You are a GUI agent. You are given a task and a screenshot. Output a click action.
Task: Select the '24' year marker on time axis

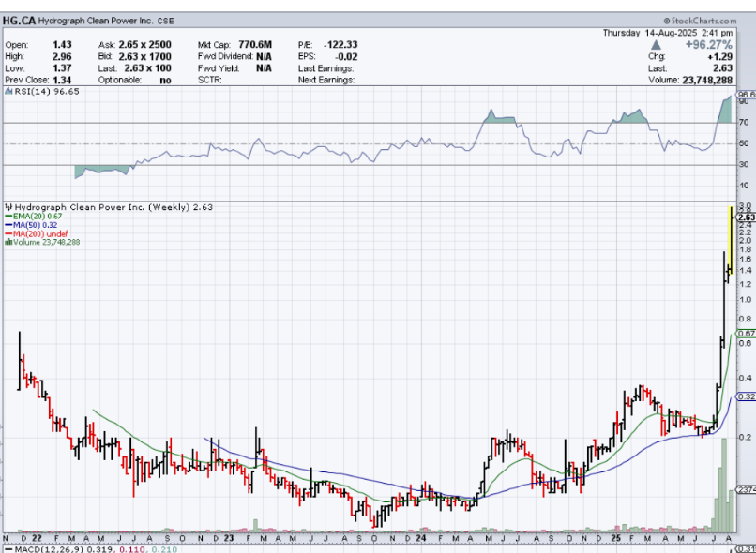point(421,538)
